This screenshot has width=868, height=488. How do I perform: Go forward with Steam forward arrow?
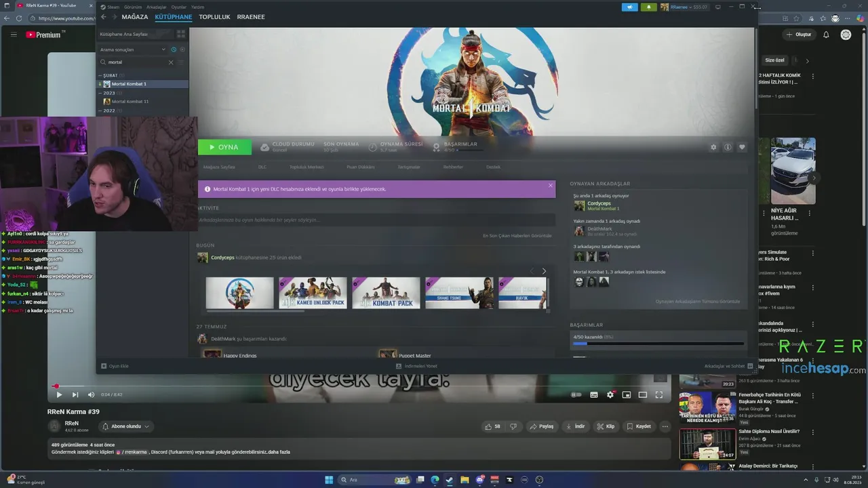pyautogui.click(x=114, y=17)
